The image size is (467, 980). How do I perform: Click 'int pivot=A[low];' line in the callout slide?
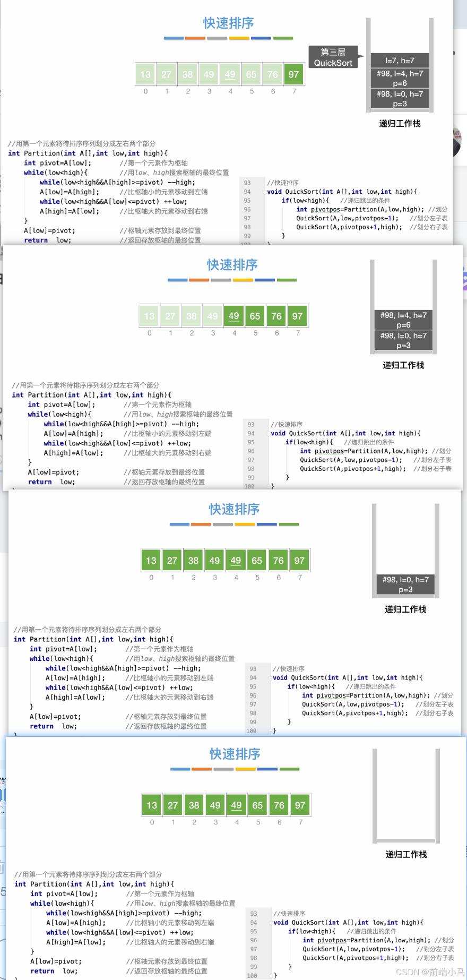(58, 163)
